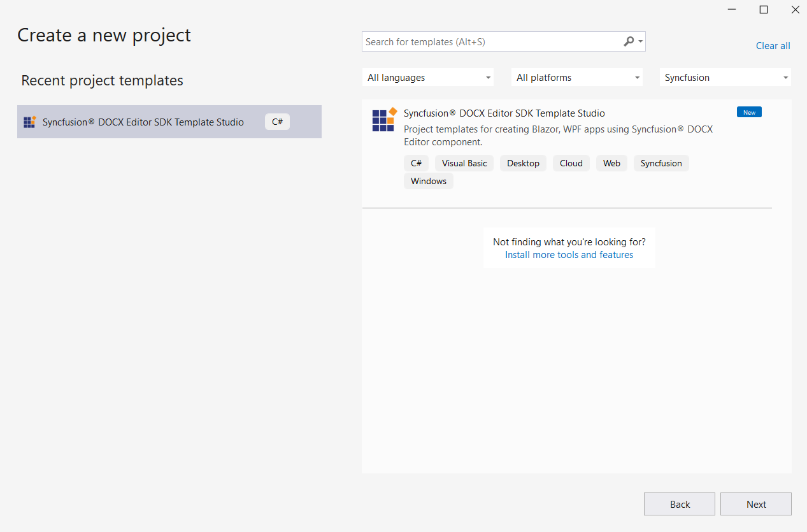Select Syncfusion DOCX Editor SDK template title
This screenshot has width=807, height=532.
pos(504,113)
